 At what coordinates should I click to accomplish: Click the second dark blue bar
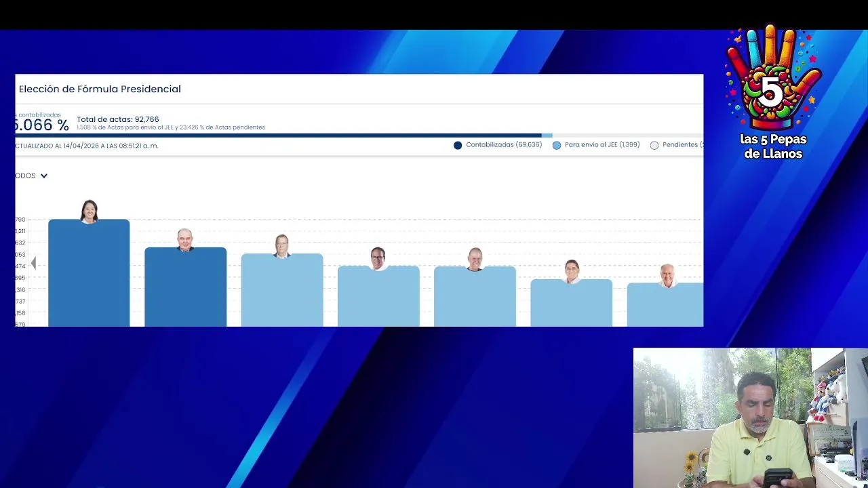click(185, 288)
